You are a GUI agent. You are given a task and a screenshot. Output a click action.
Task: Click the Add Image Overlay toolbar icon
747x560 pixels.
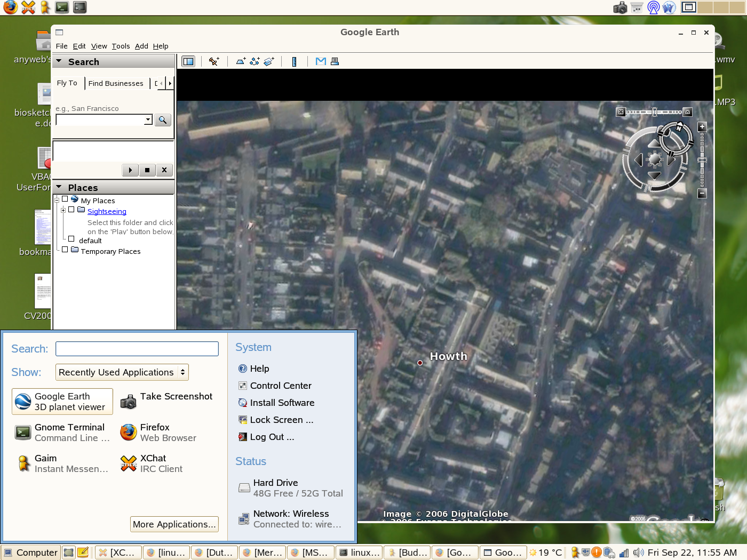tap(269, 61)
